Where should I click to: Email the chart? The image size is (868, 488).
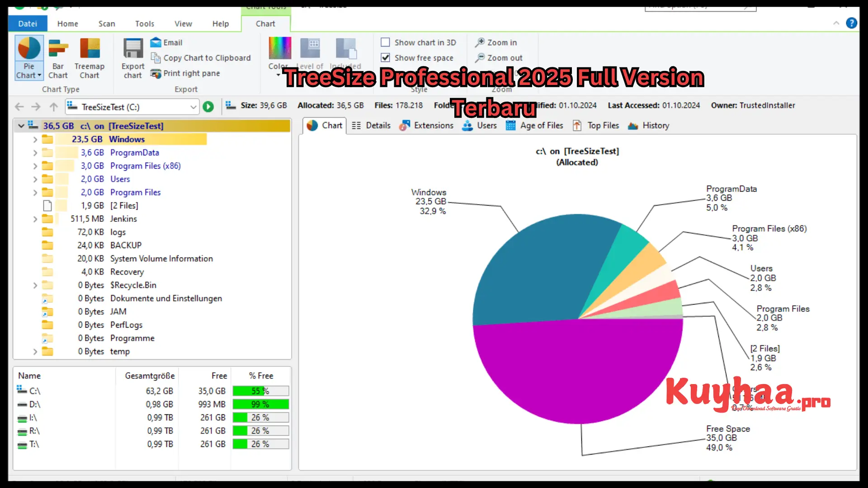pyautogui.click(x=166, y=42)
